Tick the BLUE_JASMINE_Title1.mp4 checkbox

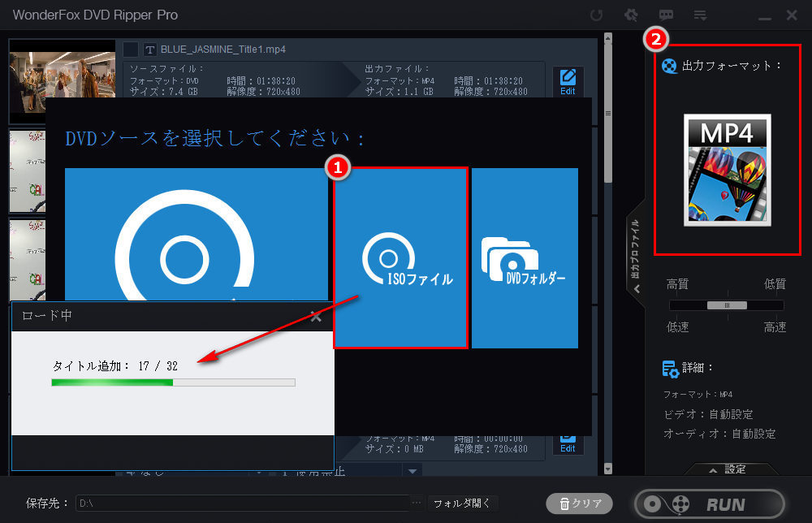pyautogui.click(x=131, y=50)
